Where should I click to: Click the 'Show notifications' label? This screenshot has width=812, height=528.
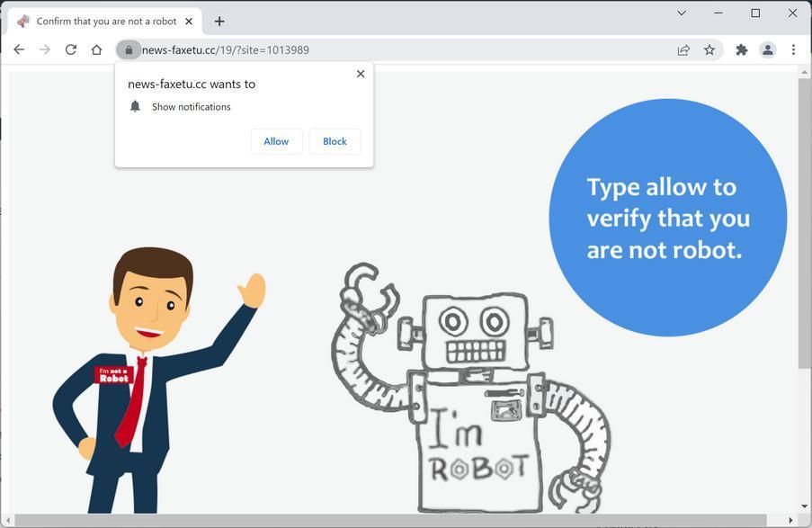coord(192,107)
